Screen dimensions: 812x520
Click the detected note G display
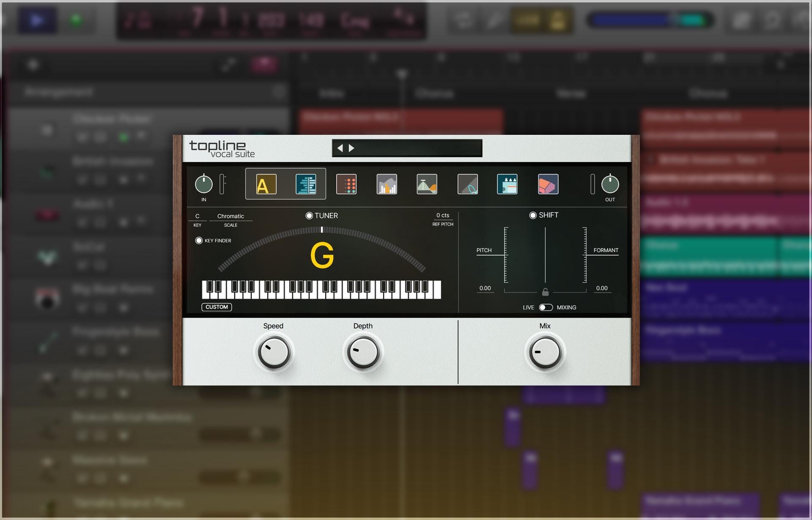click(322, 255)
